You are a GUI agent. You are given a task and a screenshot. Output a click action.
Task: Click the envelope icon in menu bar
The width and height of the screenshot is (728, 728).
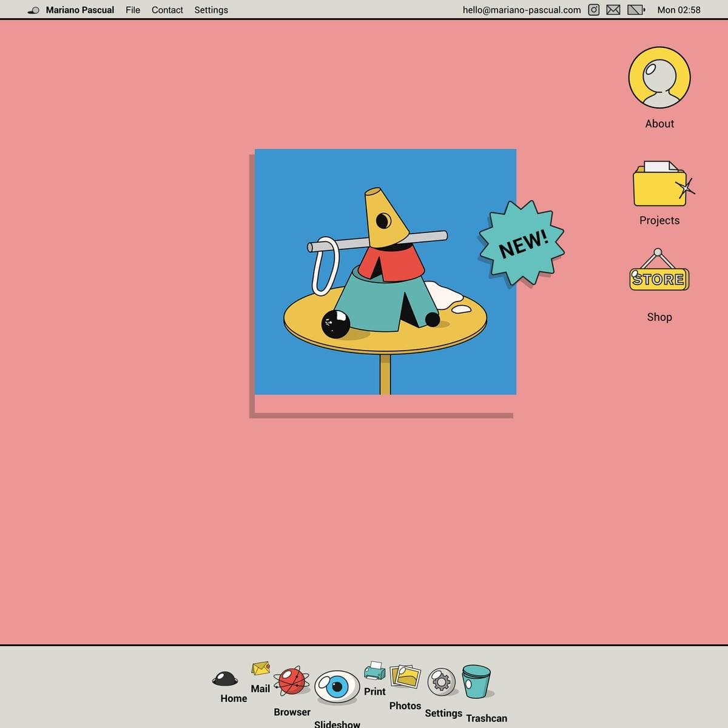pyautogui.click(x=613, y=10)
